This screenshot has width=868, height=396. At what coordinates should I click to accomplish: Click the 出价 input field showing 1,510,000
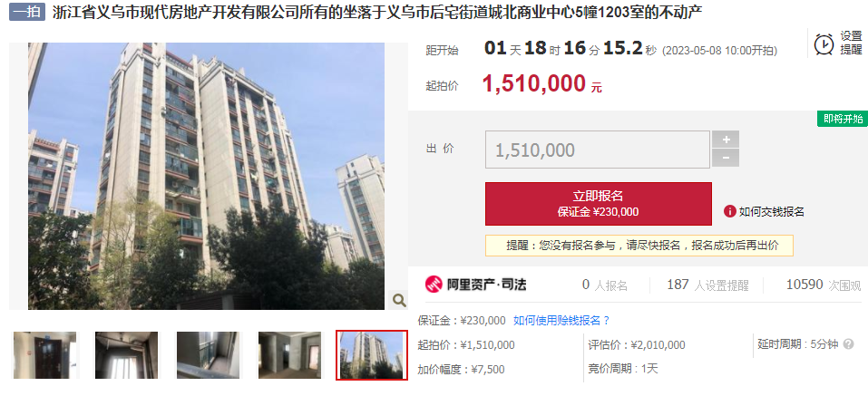[x=598, y=150]
